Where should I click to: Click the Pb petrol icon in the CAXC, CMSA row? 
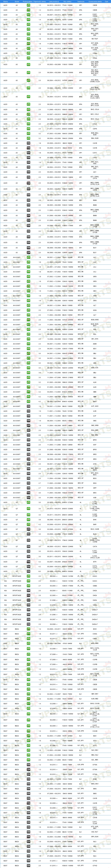28,15
